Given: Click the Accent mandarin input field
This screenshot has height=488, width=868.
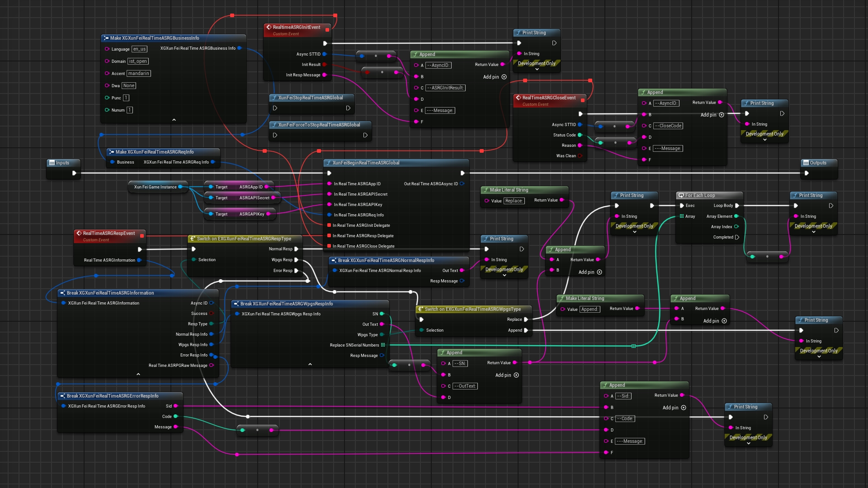Looking at the screenshot, I should (x=138, y=73).
